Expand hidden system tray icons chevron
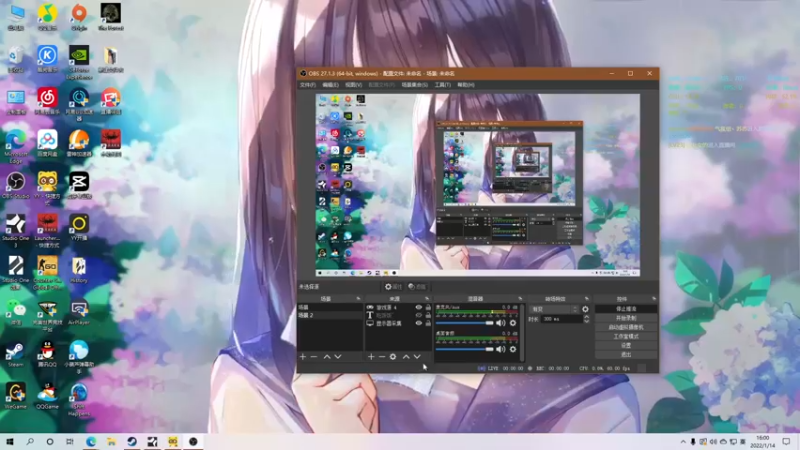800x450 pixels. coord(683,442)
